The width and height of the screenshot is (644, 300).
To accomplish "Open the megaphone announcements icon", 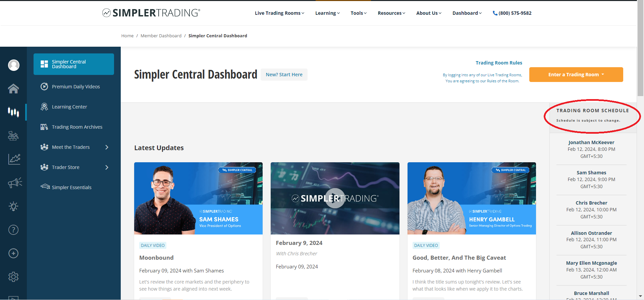I will (15, 183).
